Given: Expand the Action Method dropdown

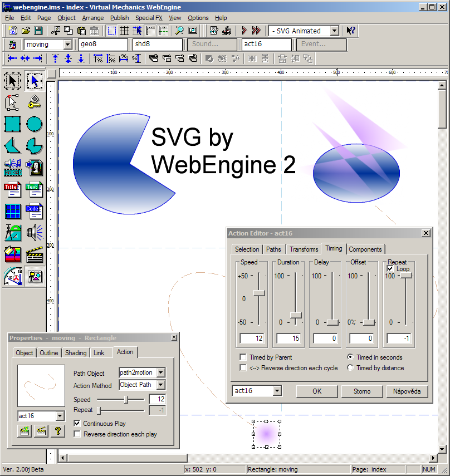Looking at the screenshot, I should pos(161,385).
